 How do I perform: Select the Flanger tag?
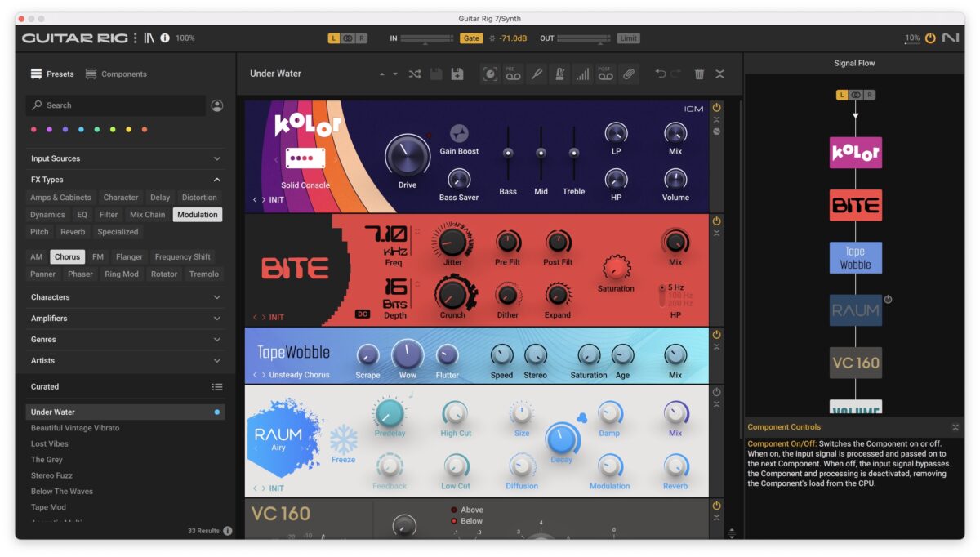[129, 256]
